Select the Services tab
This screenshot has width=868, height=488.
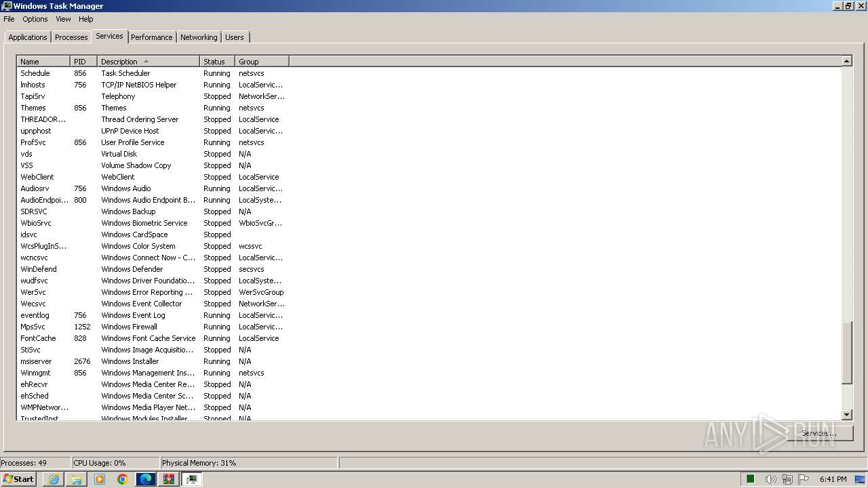point(109,36)
